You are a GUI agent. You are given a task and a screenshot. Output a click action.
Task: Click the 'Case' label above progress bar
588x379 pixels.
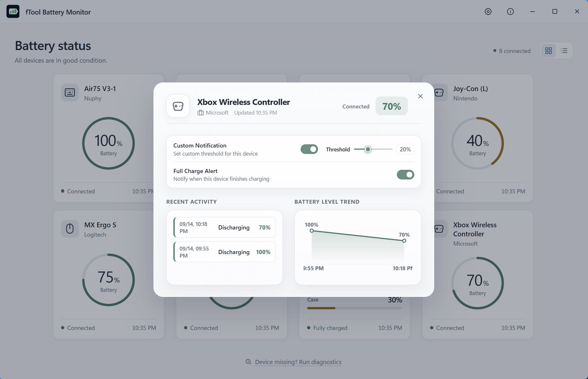(313, 300)
